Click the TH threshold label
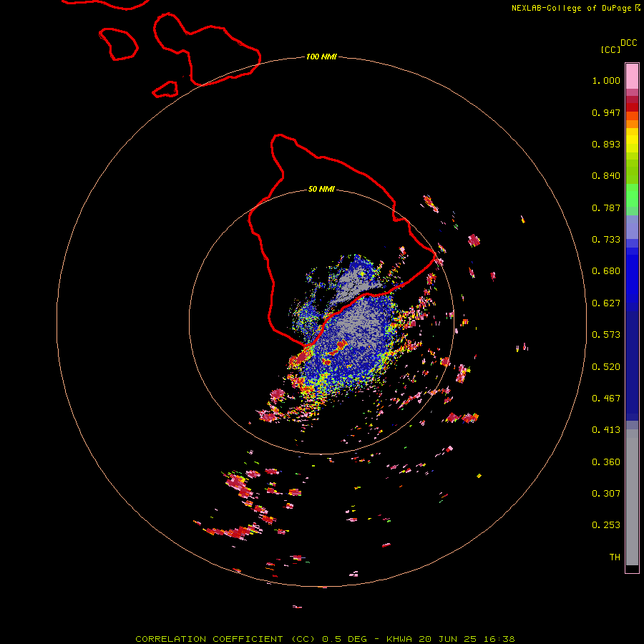This screenshot has width=644, height=644. point(615,557)
